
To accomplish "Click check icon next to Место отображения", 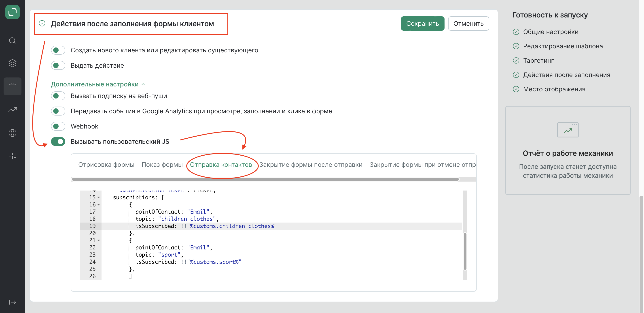I will pos(516,89).
